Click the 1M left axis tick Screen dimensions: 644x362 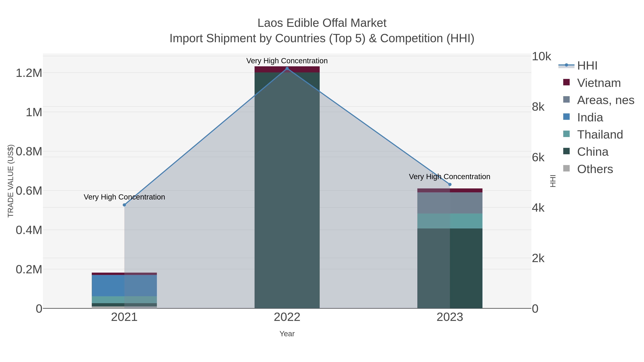(34, 112)
